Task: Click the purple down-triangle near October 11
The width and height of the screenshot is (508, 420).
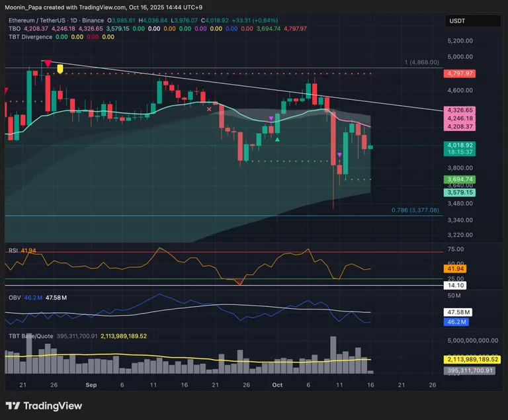Action: coord(339,155)
